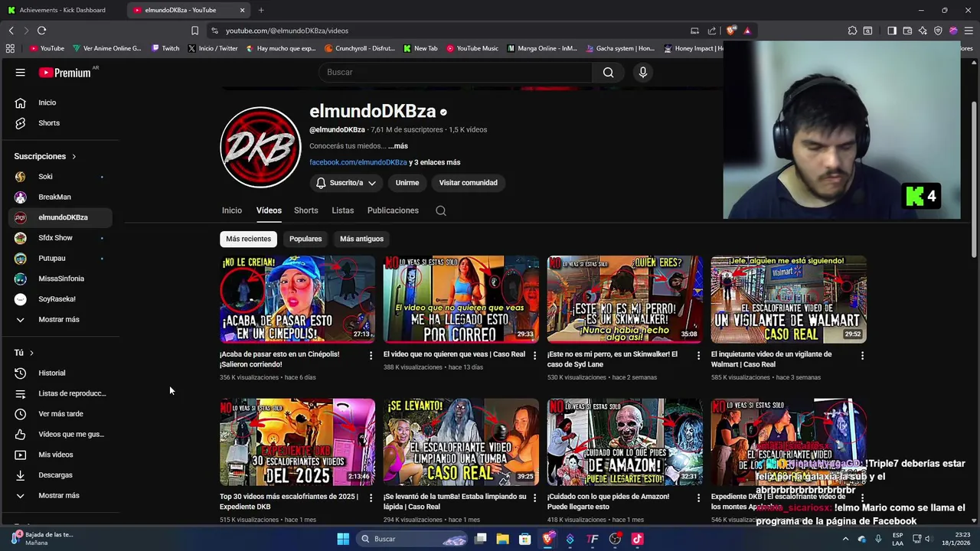Expand the Suscripciones section chevron

tap(74, 157)
